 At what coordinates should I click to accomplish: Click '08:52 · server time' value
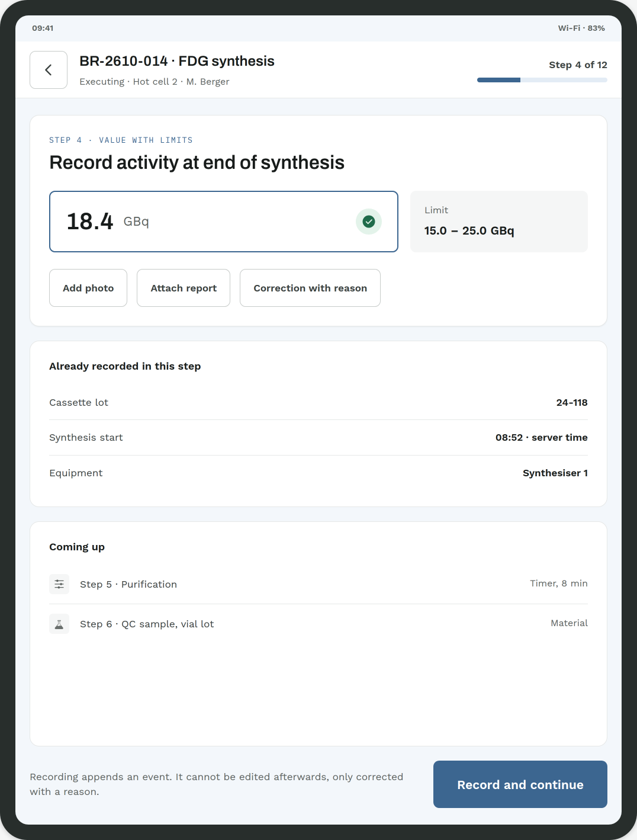(x=542, y=437)
